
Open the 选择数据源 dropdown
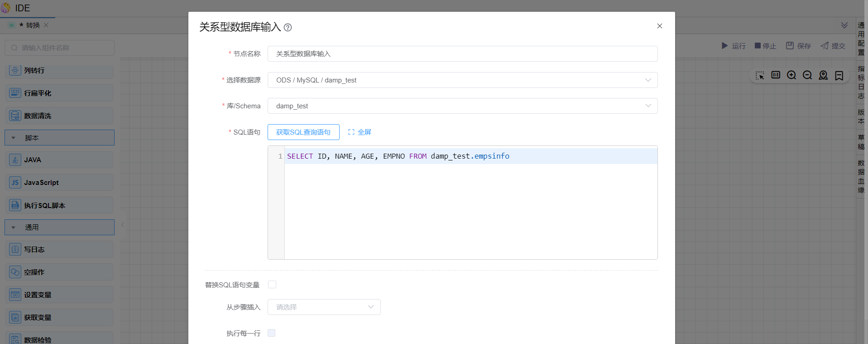[x=462, y=80]
